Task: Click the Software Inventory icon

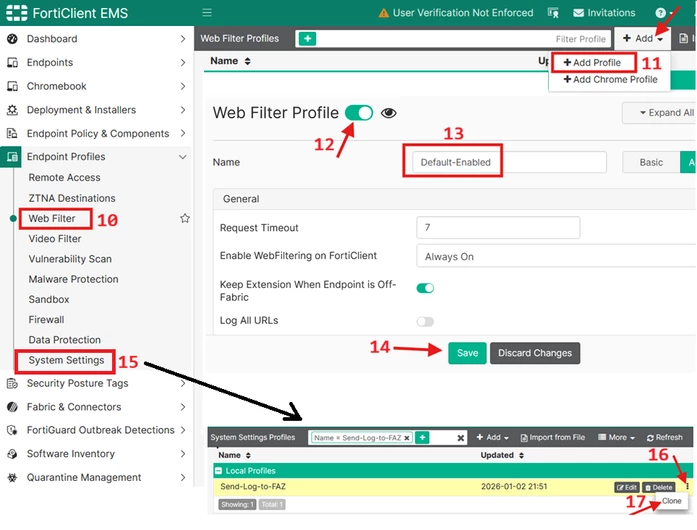Action: point(12,454)
